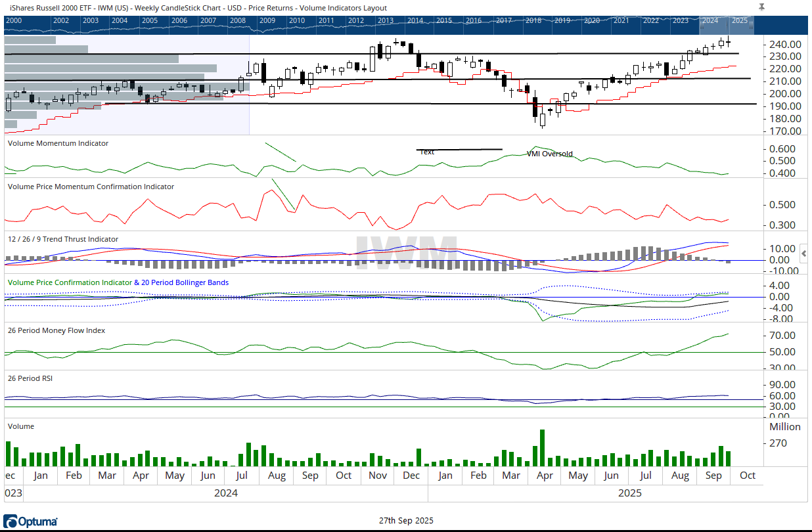Click the tallest April volume bar
This screenshot has height=532, width=812.
click(543, 447)
